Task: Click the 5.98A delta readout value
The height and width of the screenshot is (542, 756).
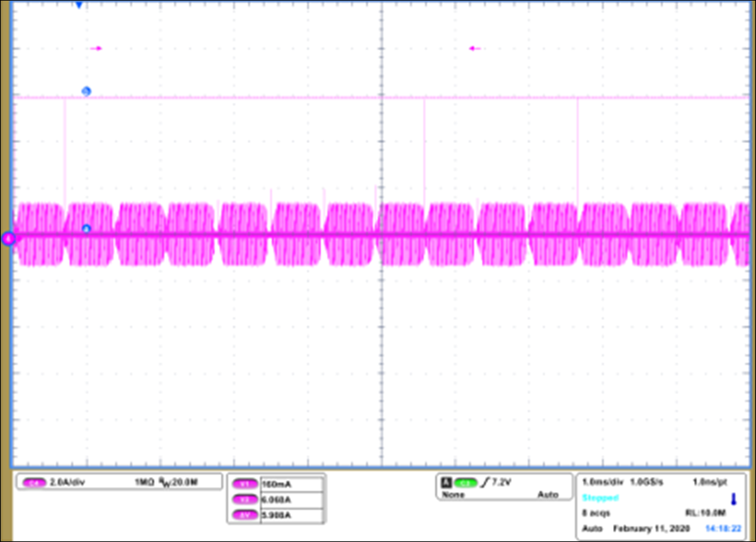Action: click(x=275, y=515)
